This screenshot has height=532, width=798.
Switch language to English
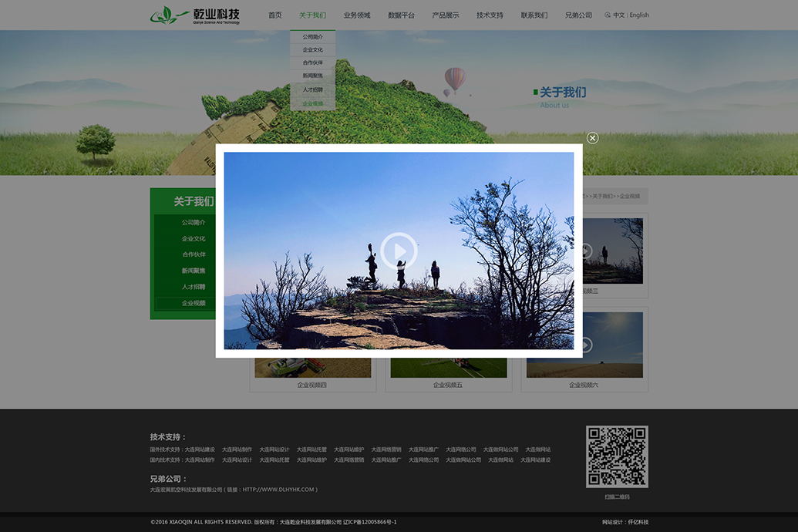[639, 15]
